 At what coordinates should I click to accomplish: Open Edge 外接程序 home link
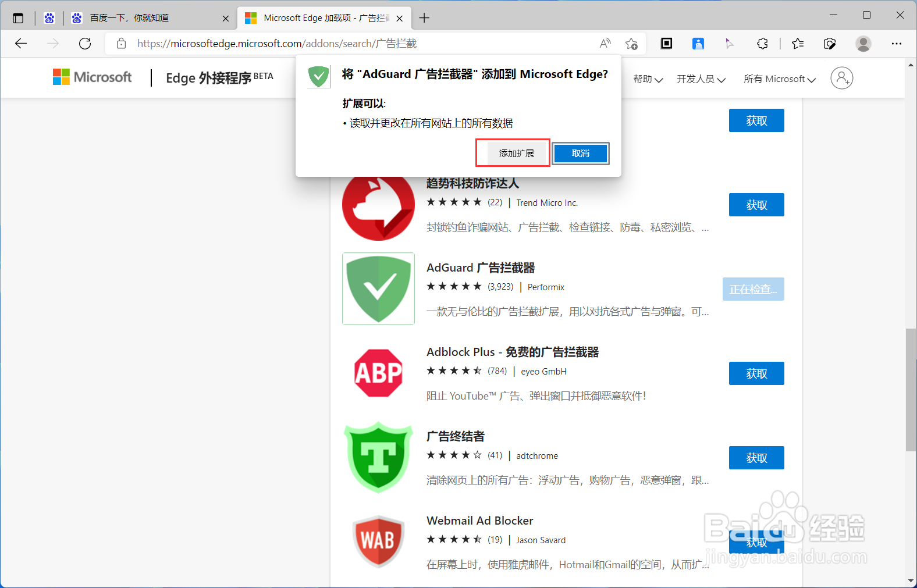coord(219,77)
